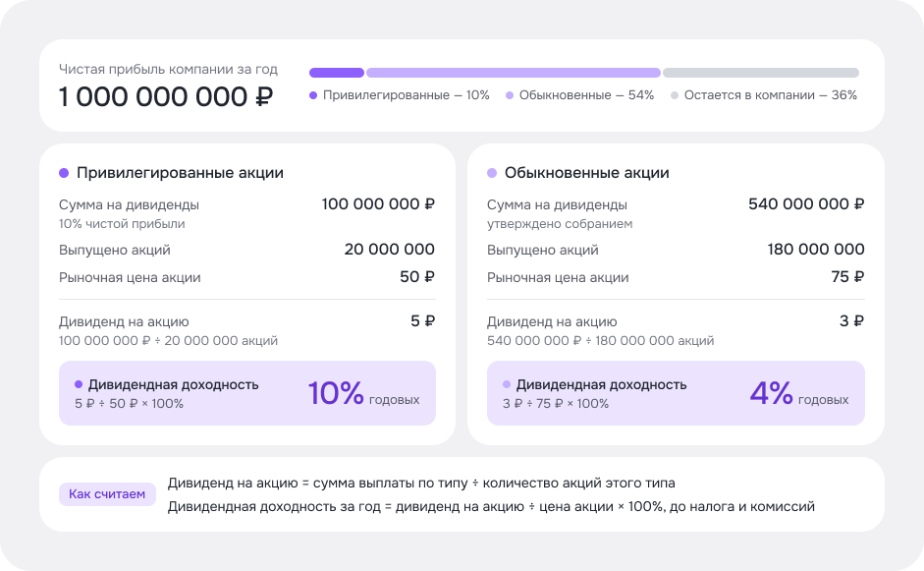924x571 pixels.
Task: Click the "5 ₽ ÷ 50 ₽ × 100%" formula
Action: (129, 404)
